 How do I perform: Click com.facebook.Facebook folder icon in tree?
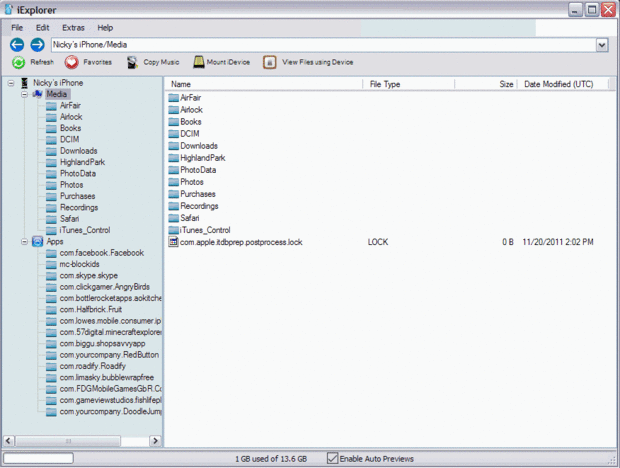tap(51, 253)
